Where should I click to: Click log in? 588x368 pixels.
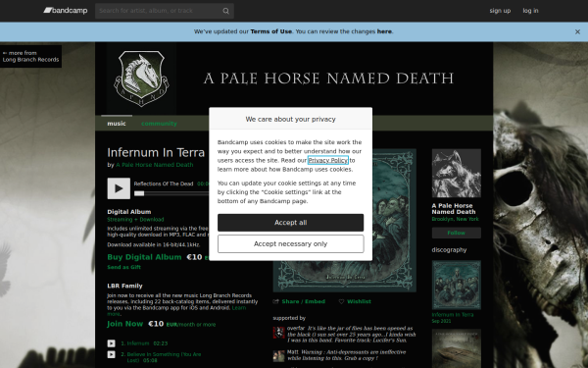click(530, 11)
